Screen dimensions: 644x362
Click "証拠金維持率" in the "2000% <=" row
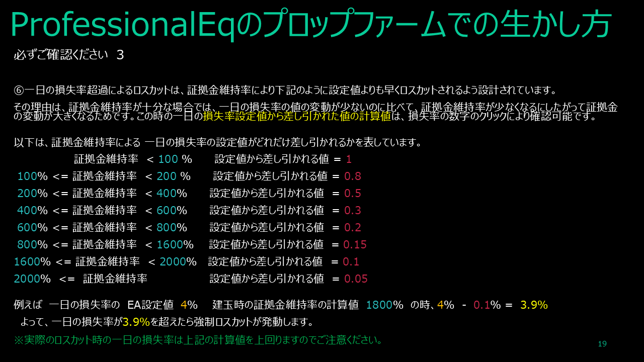pos(115,279)
